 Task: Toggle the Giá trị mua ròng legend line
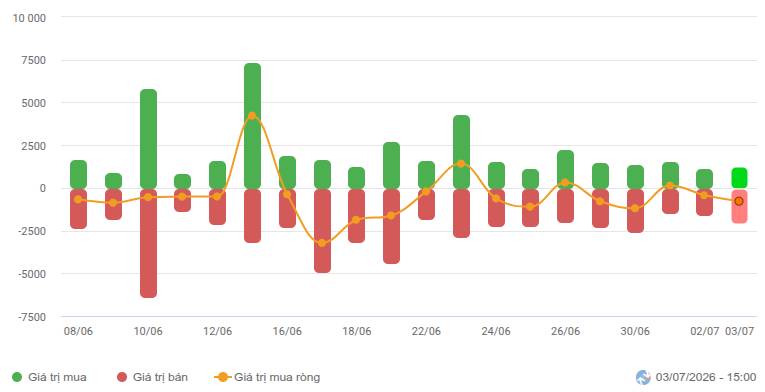pos(267,377)
